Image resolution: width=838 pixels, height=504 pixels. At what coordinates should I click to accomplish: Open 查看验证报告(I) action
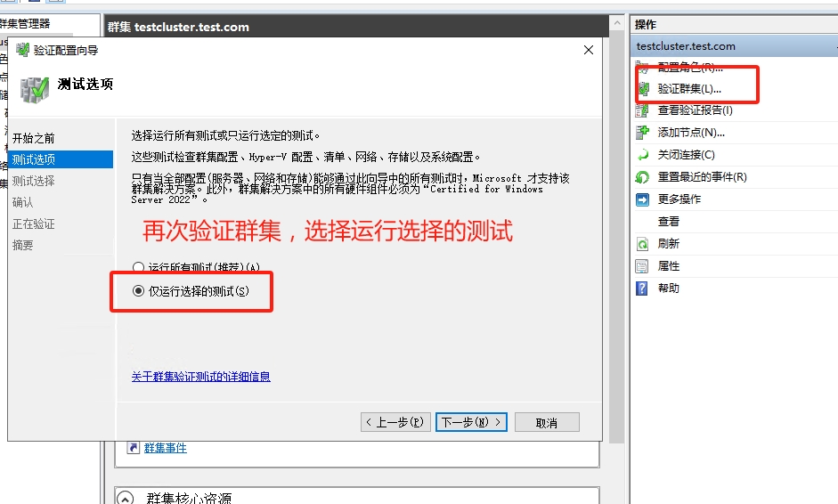(695, 110)
